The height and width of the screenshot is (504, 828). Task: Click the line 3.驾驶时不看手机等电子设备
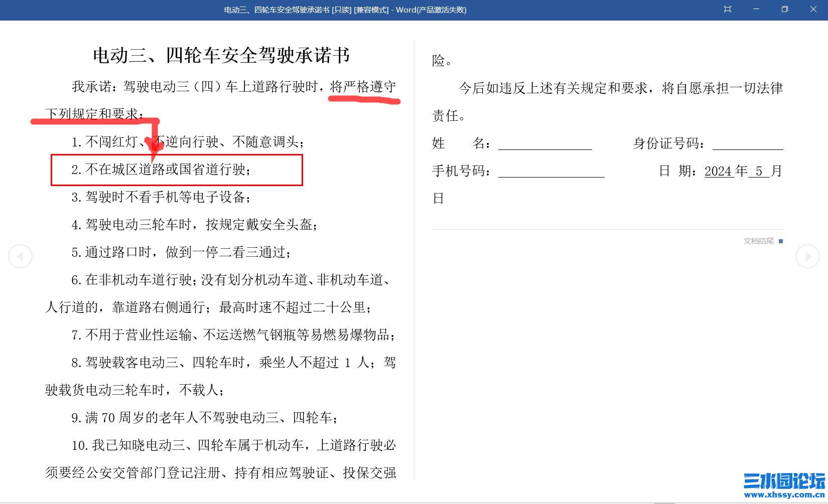161,197
